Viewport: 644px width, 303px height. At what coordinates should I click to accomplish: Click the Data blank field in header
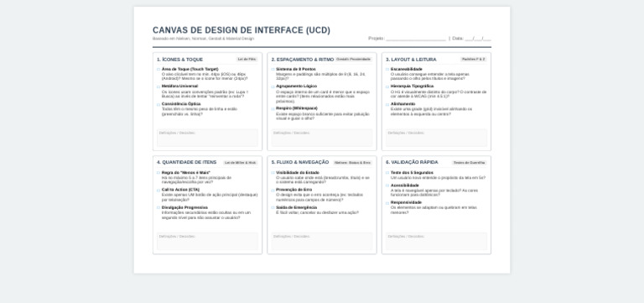[x=478, y=39]
